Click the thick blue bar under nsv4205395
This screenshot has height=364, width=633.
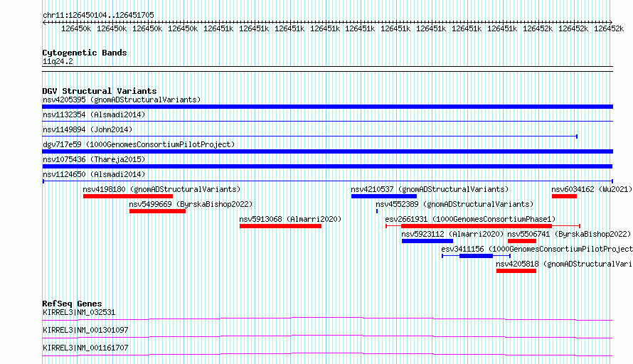[327, 107]
